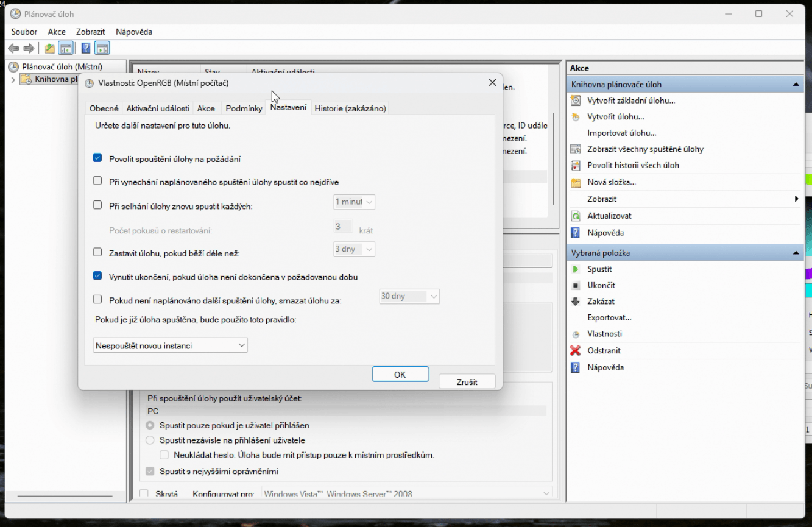Click the Ukončit stop icon
The width and height of the screenshot is (812, 527).
(x=575, y=285)
